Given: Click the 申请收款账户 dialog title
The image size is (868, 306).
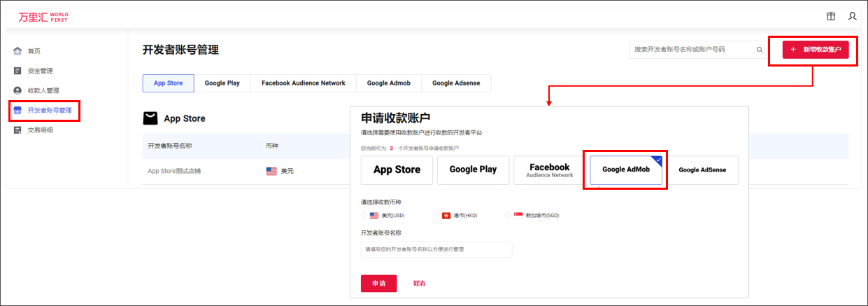Looking at the screenshot, I should coord(395,118).
